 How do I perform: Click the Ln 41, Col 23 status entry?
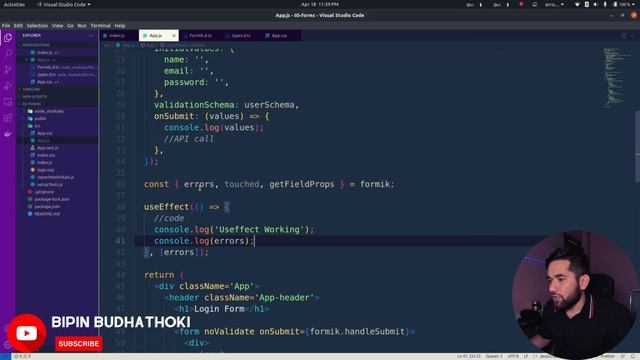point(469,356)
